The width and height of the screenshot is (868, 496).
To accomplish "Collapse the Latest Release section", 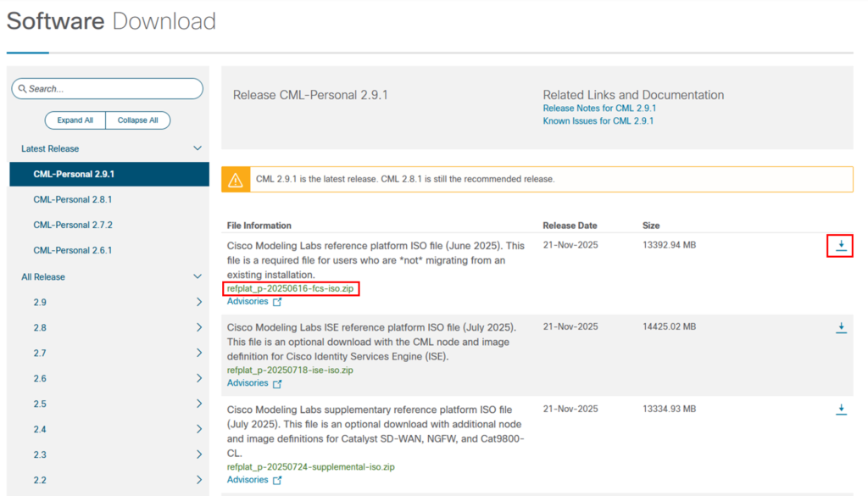I will pyautogui.click(x=198, y=149).
